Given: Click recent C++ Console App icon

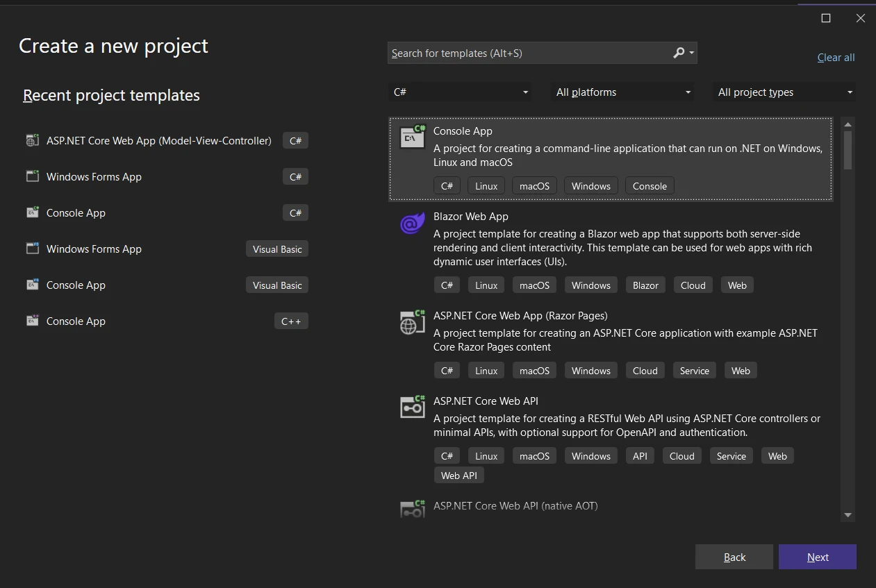Looking at the screenshot, I should [33, 321].
